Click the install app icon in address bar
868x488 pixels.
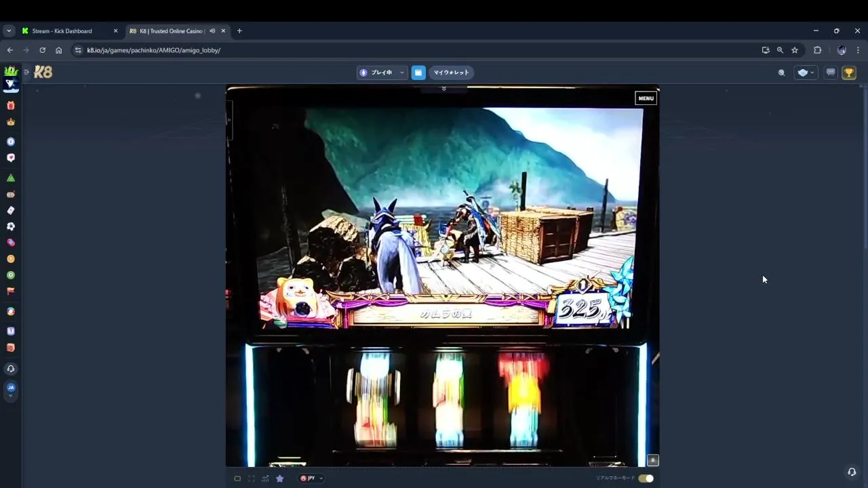pos(766,50)
